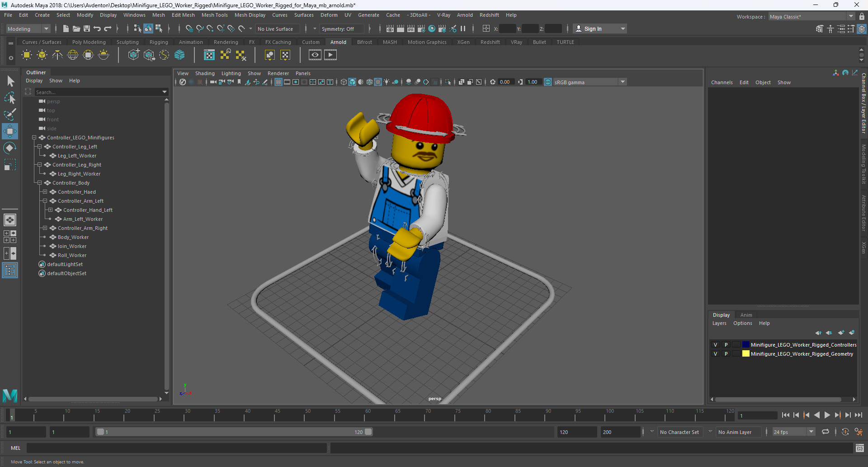
Task: Expand the Controller_Arm_Right node
Action: (x=45, y=228)
